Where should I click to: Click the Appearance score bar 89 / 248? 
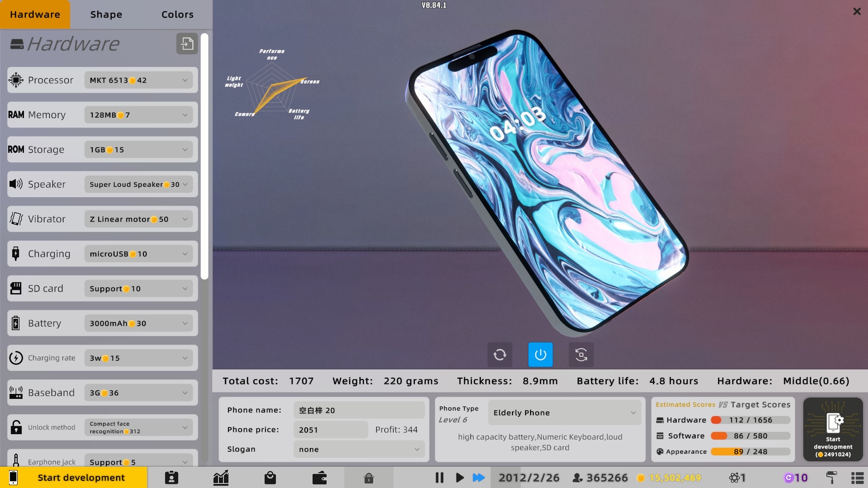coord(750,452)
